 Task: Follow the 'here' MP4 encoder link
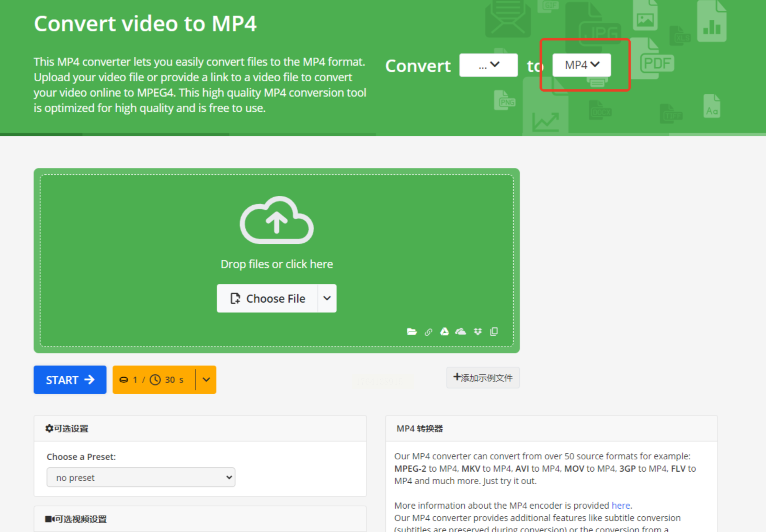(x=620, y=505)
